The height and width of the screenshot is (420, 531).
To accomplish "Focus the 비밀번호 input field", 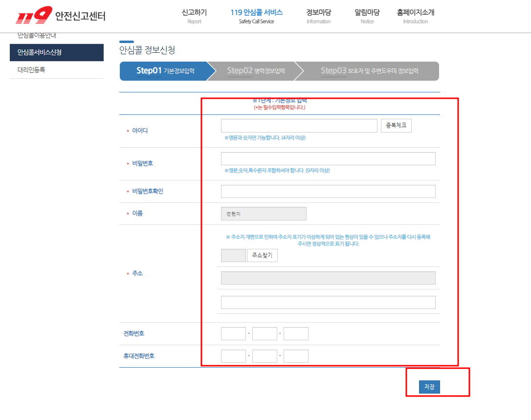I will click(328, 158).
